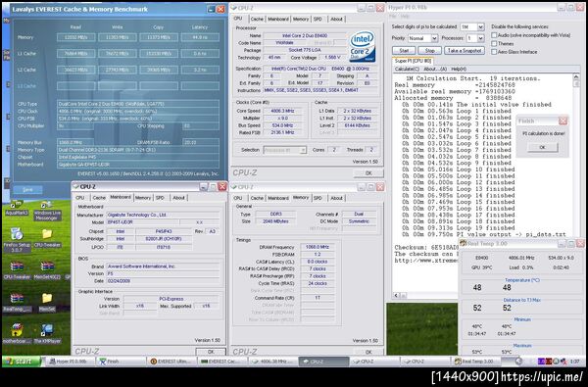Image resolution: width=588 pixels, height=387 pixels.
Task: Click Stop button in Hyper PI
Action: click(x=430, y=51)
